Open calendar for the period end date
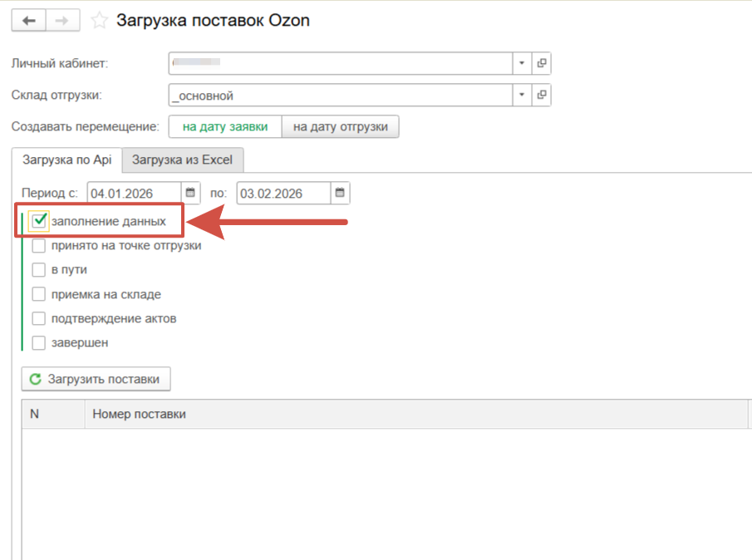This screenshot has width=752, height=560. [x=341, y=193]
